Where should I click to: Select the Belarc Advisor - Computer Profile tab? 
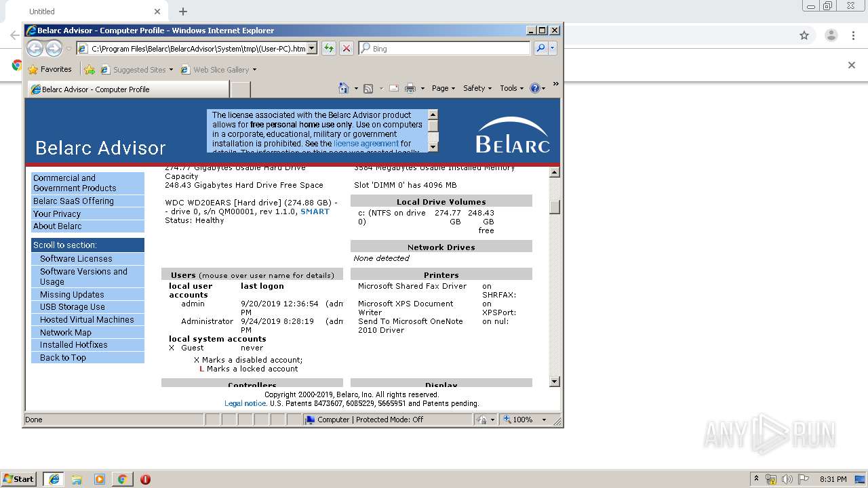(x=128, y=89)
